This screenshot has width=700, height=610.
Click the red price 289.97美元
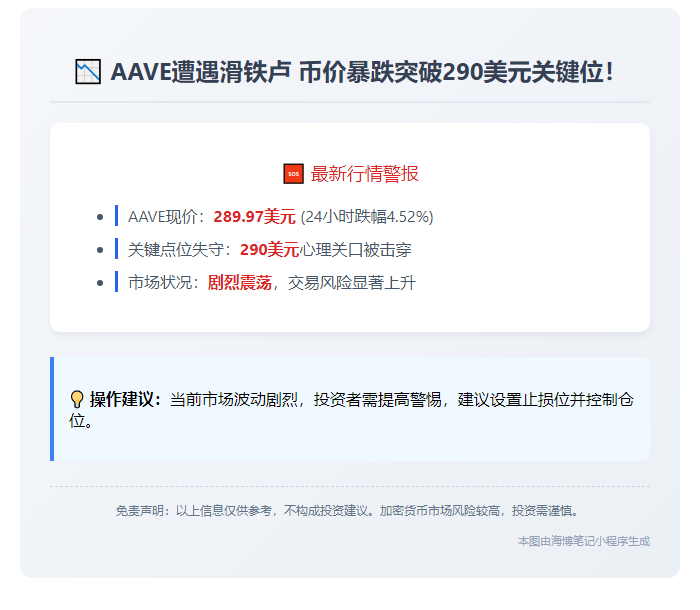tap(254, 217)
